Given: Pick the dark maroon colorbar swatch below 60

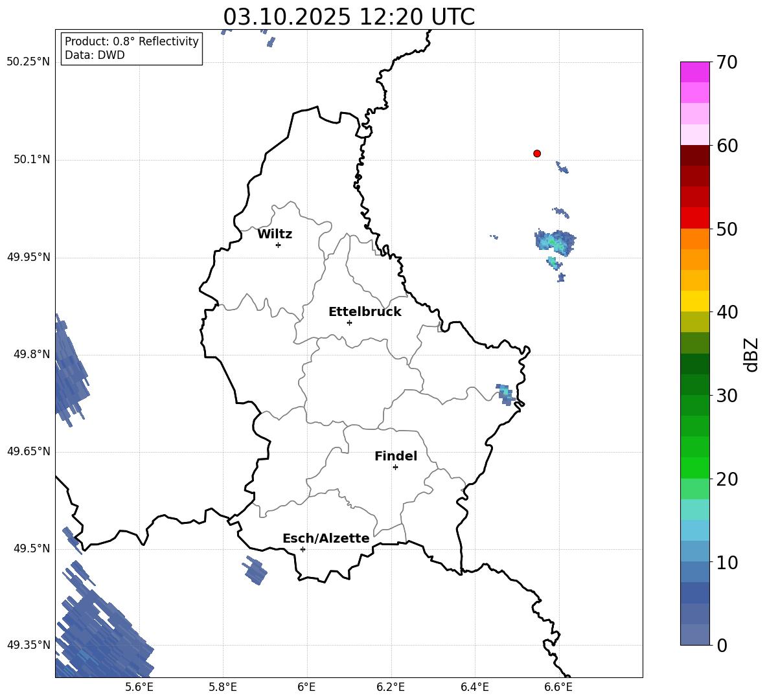Looking at the screenshot, I should point(695,155).
